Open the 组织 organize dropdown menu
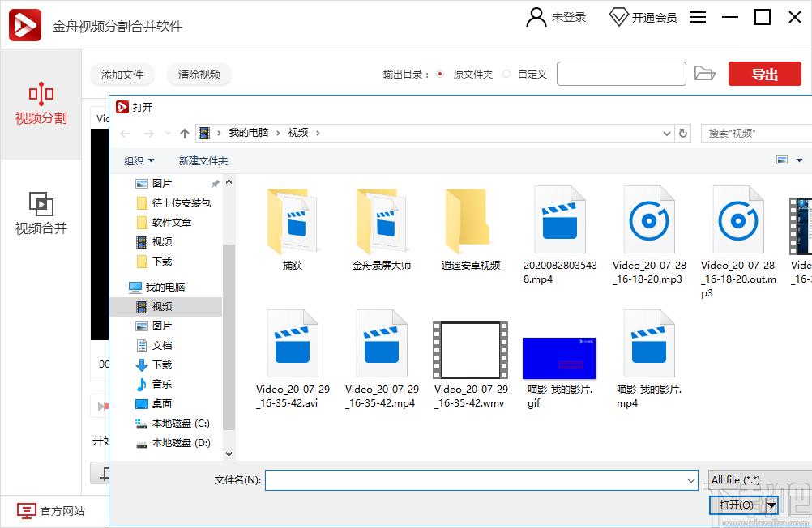 tap(139, 161)
